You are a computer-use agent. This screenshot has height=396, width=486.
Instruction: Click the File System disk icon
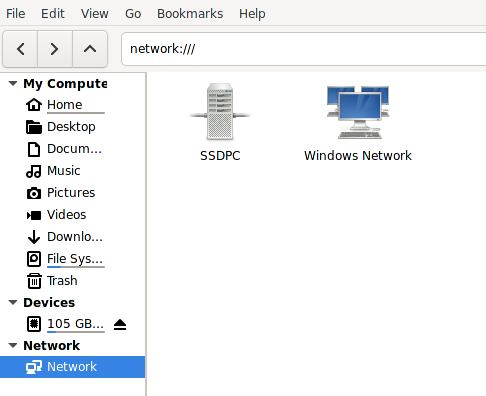click(x=34, y=259)
